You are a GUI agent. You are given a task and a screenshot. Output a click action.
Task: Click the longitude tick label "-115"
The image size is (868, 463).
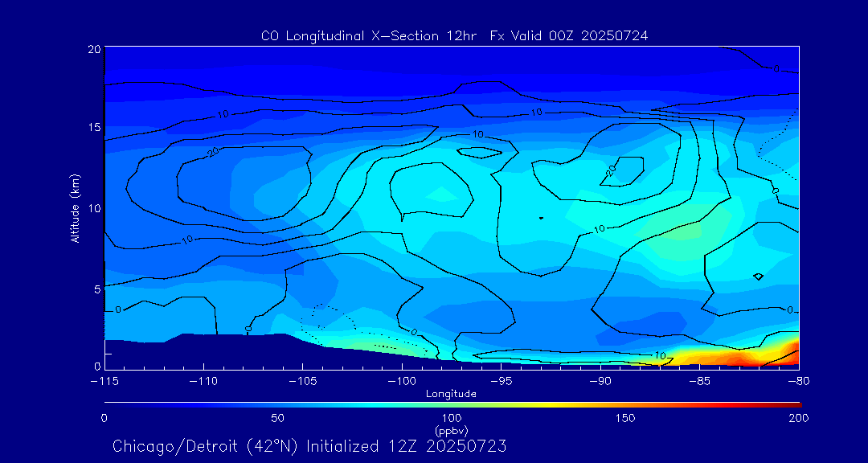tap(104, 382)
